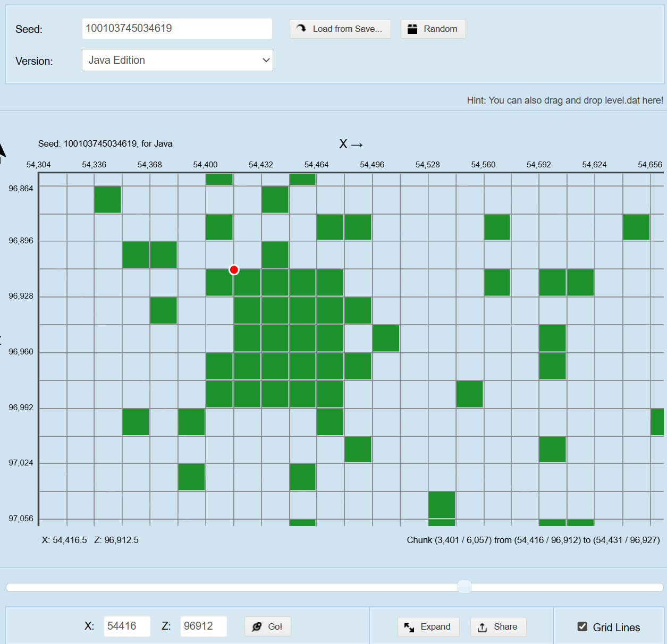Click the box icon on the Random button
The height and width of the screenshot is (644, 667).
(412, 29)
